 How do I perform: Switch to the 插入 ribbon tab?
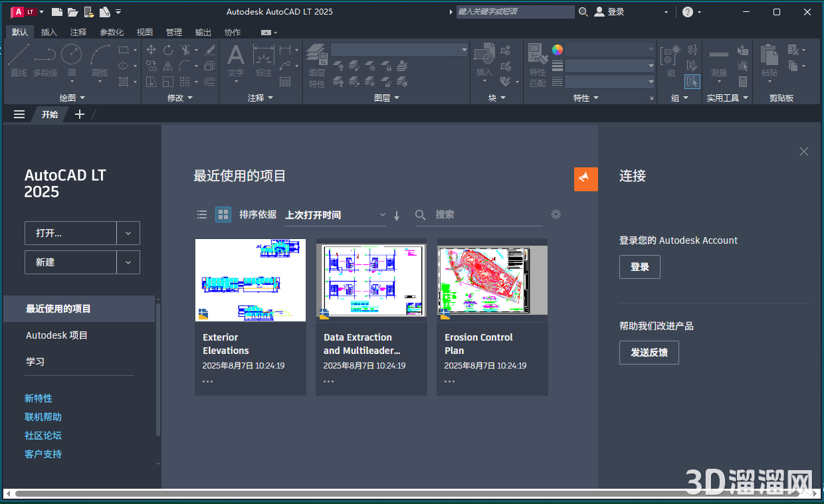(49, 31)
